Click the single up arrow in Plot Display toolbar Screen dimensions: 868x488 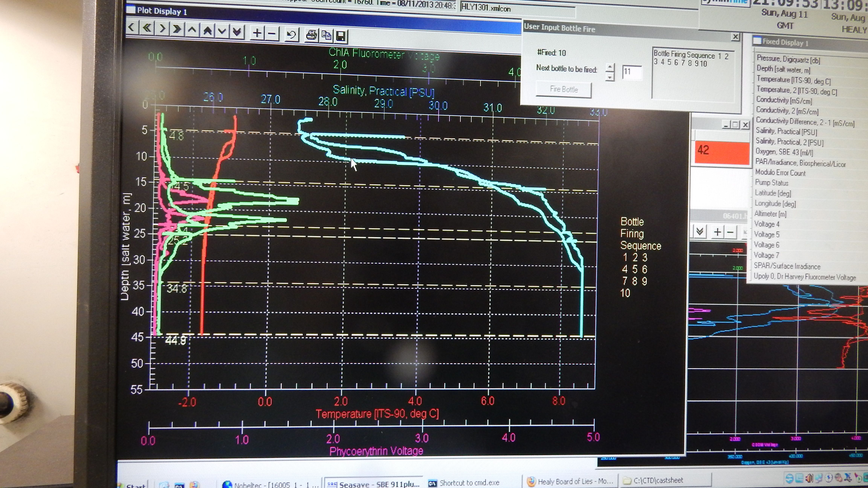coord(192,30)
